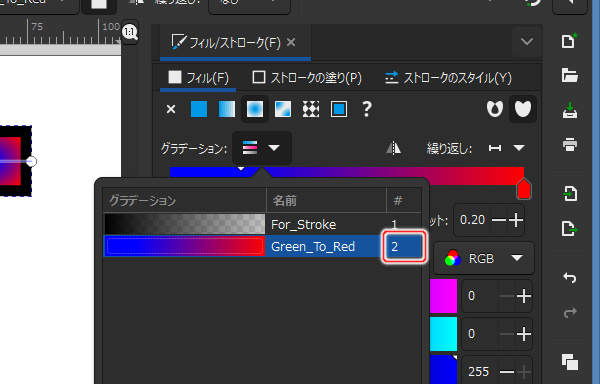Click the gradient handle on canvas
This screenshot has height=384, width=600.
[32, 161]
